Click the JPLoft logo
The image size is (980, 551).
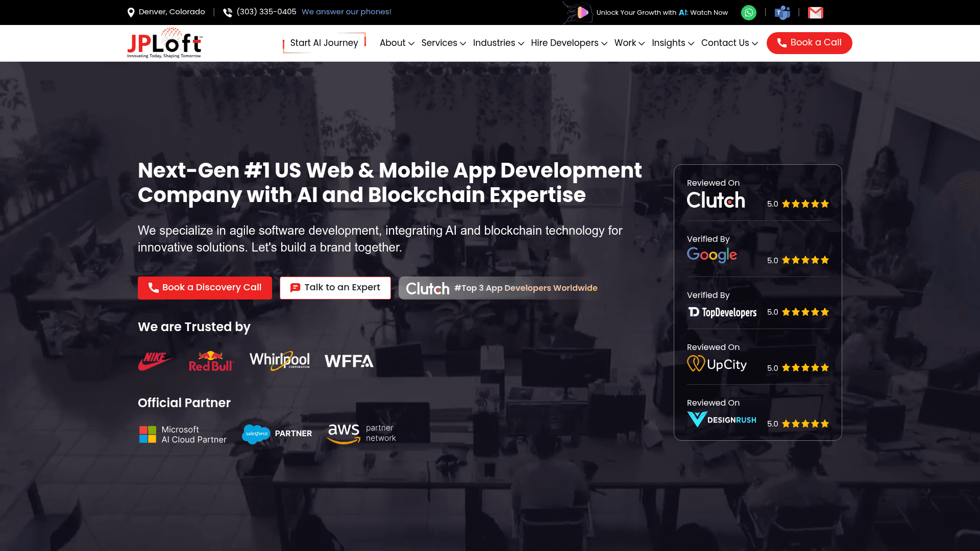164,42
